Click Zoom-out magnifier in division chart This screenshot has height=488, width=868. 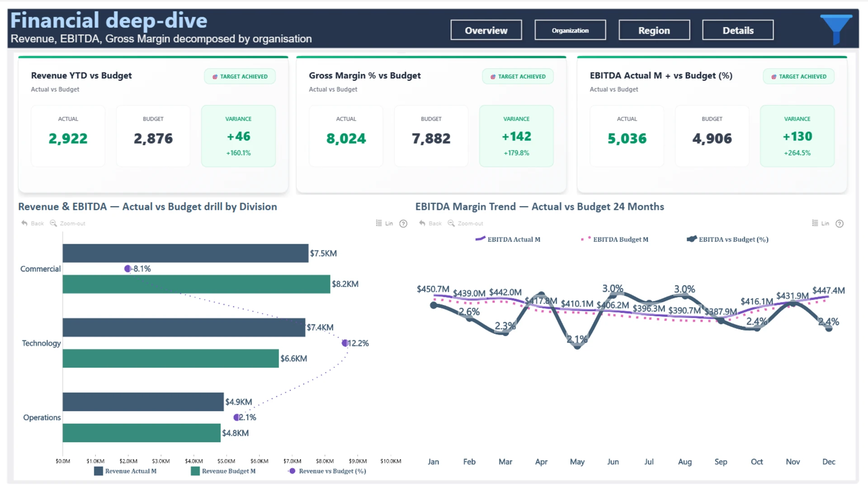pyautogui.click(x=53, y=223)
